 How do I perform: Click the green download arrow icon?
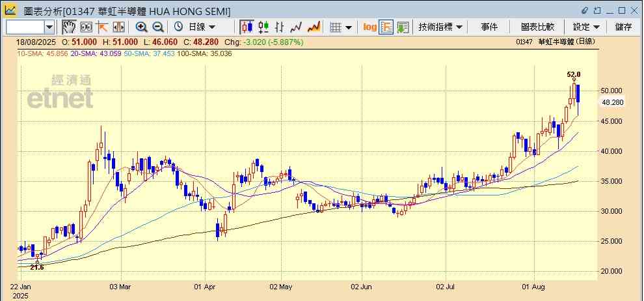(403, 27)
